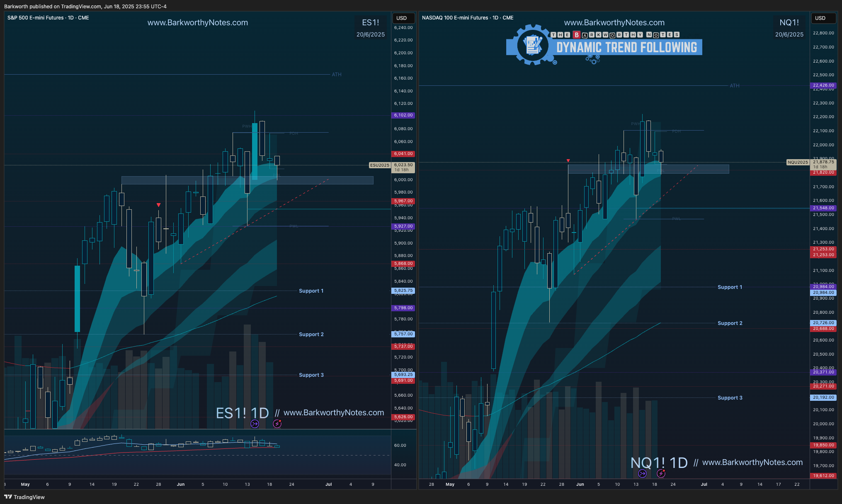The image size is (842, 504).
Task: Click the NASDAQ 100 E-mini Futures chart title
Action: tap(468, 18)
